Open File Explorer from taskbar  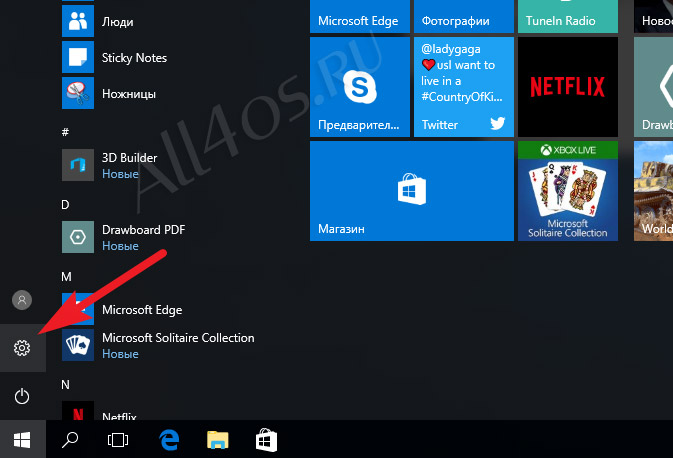(x=218, y=440)
